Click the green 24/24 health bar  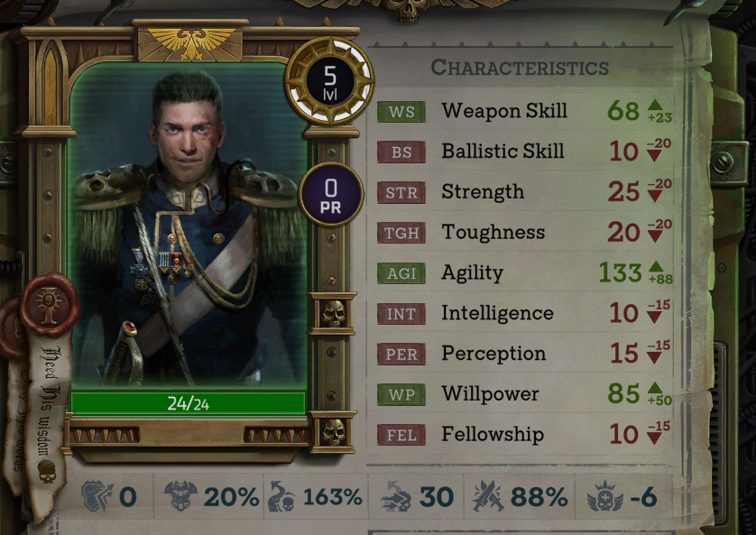tap(188, 403)
